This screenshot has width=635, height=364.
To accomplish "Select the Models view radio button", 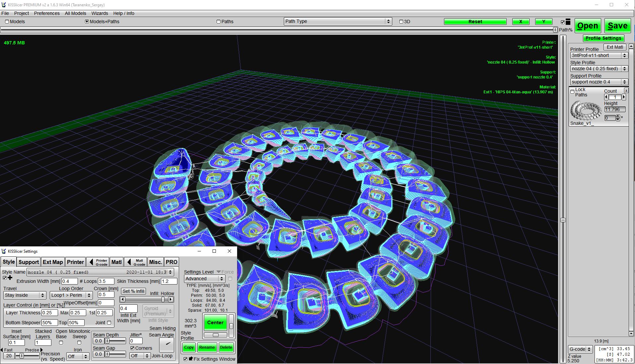I will click(7, 22).
